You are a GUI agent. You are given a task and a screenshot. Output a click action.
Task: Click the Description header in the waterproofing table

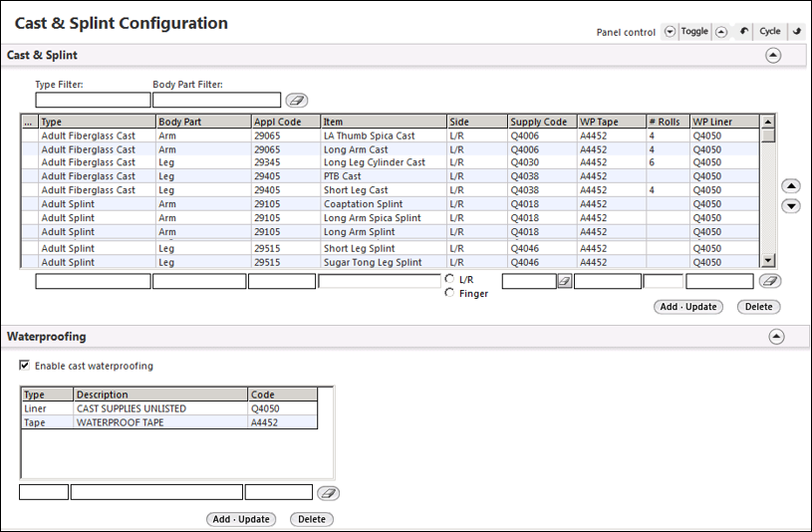160,395
